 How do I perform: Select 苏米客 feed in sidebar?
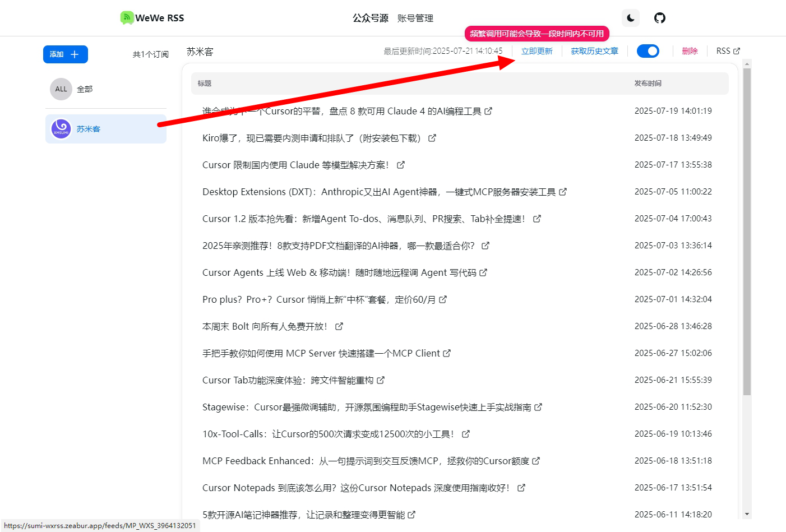106,129
